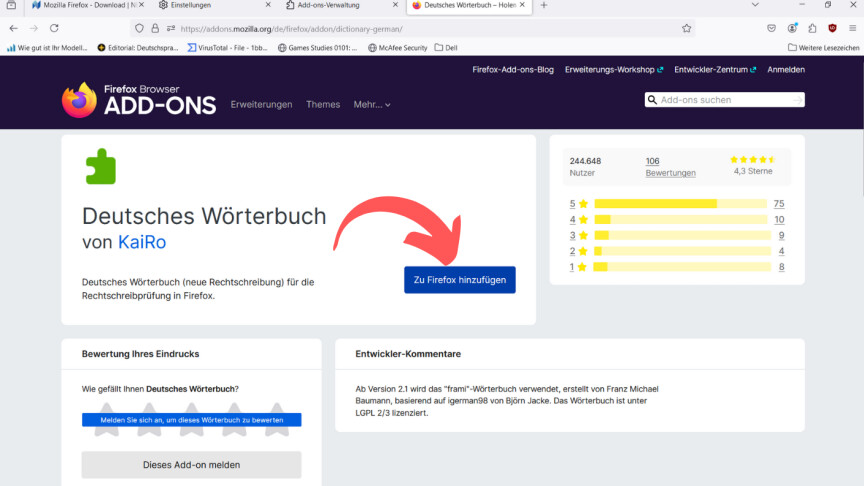Click the 4,3 Sterne rating stars
Screen dimensions: 864x486
tap(753, 160)
